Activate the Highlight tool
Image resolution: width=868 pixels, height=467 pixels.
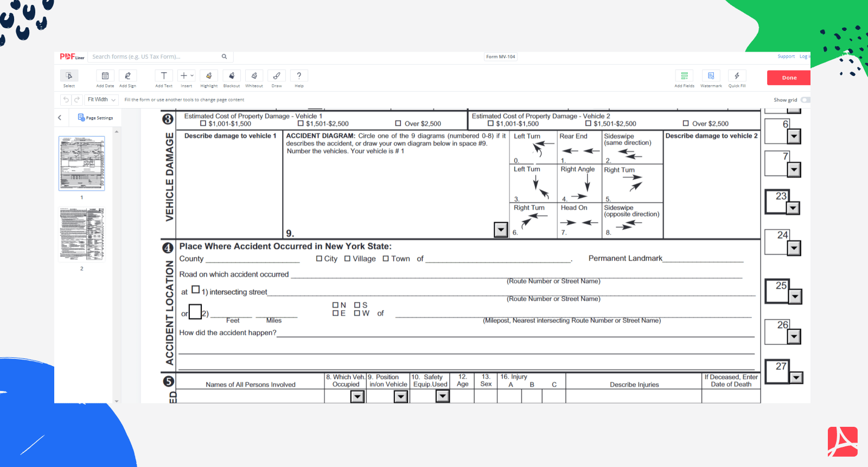click(209, 76)
